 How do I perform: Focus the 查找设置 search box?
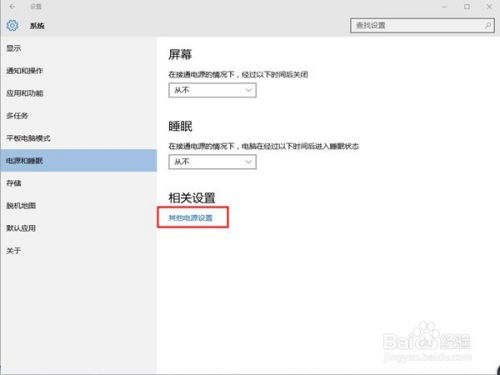coord(422,25)
